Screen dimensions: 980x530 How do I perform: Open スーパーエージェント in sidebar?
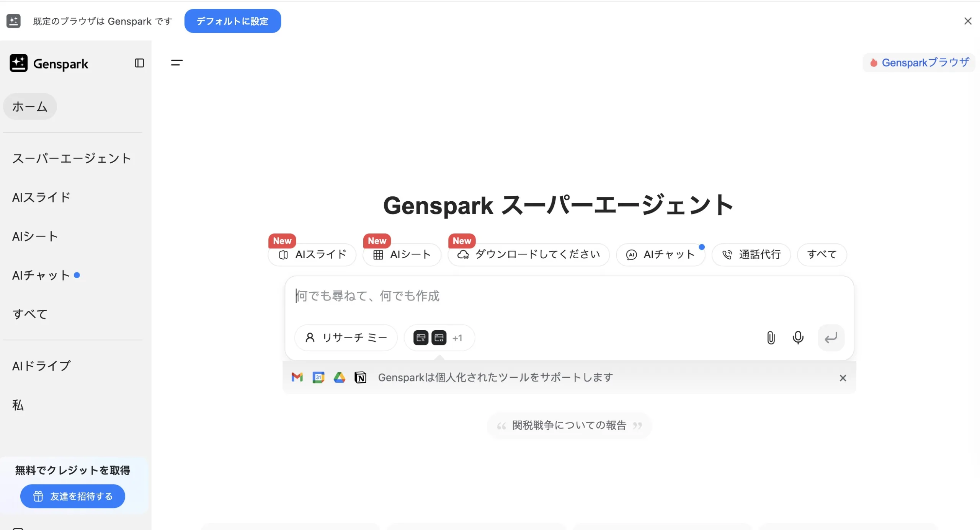coord(72,158)
